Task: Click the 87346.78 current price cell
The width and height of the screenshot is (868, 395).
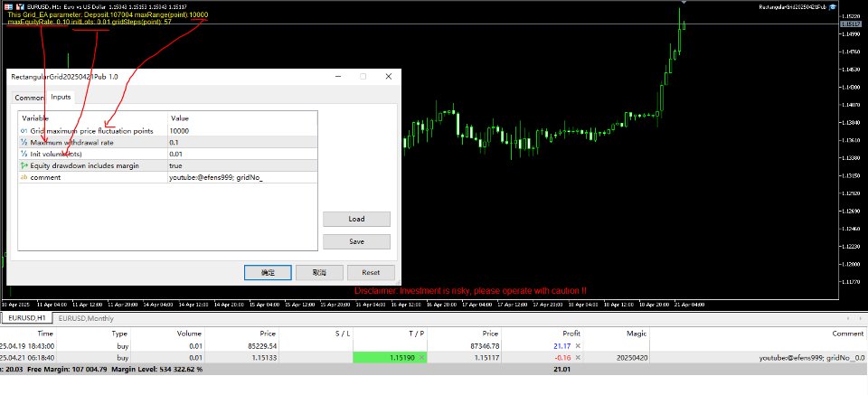Action: tap(484, 346)
